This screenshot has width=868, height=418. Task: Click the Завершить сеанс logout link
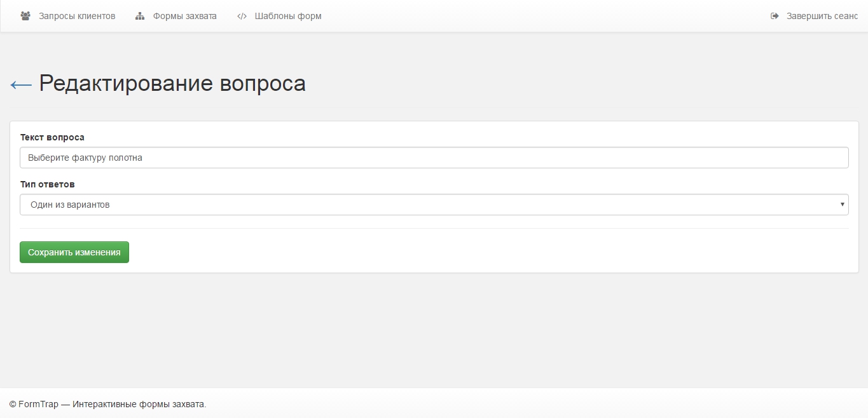click(x=822, y=17)
